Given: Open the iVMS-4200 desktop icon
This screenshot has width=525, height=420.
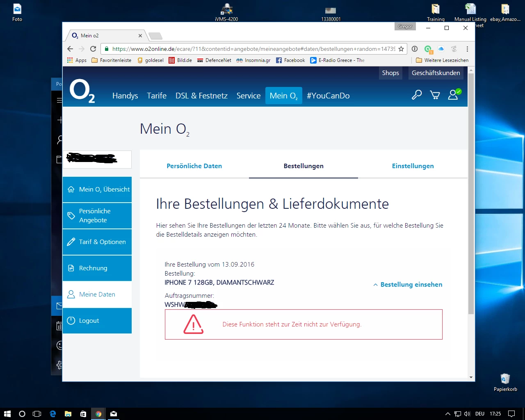Looking at the screenshot, I should click(x=226, y=12).
